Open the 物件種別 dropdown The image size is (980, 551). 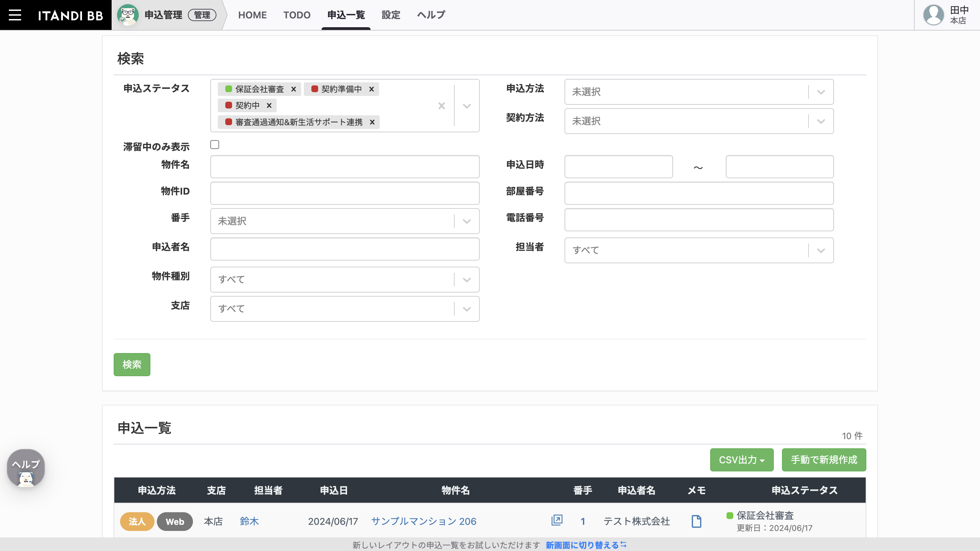coord(345,280)
